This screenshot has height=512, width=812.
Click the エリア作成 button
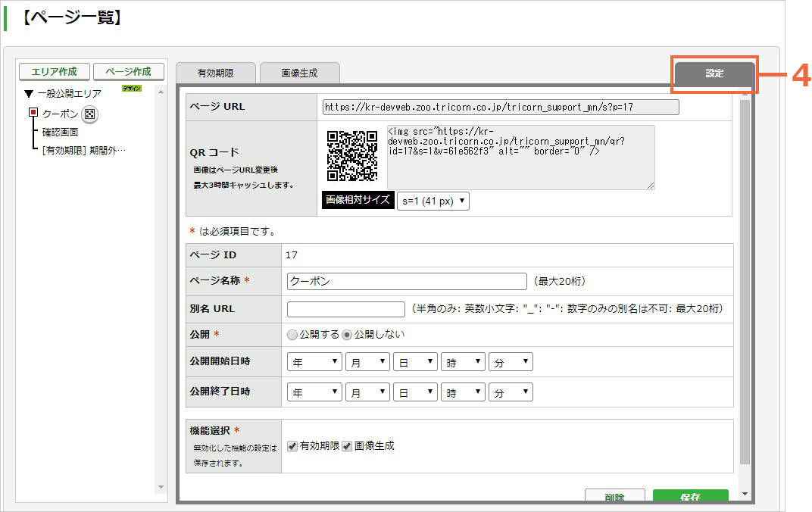coord(55,71)
